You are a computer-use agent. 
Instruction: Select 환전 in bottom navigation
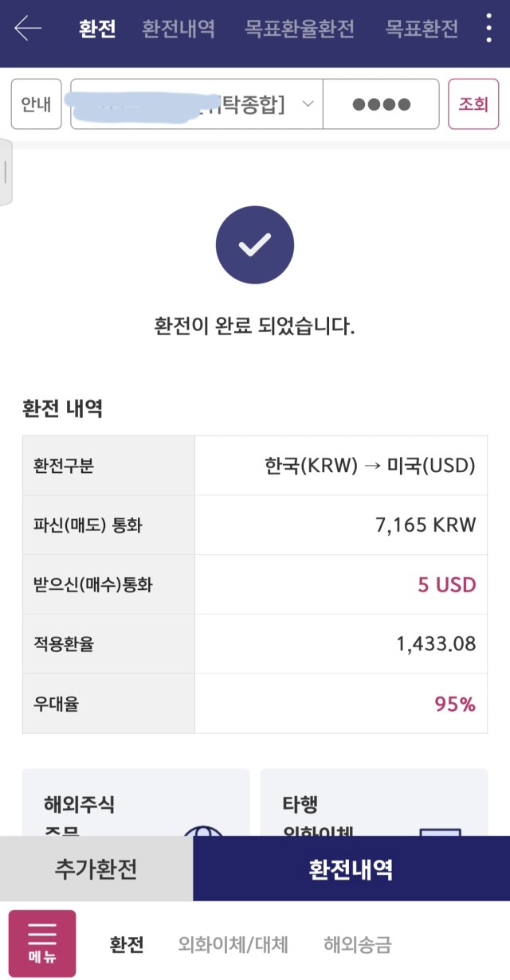tap(127, 945)
